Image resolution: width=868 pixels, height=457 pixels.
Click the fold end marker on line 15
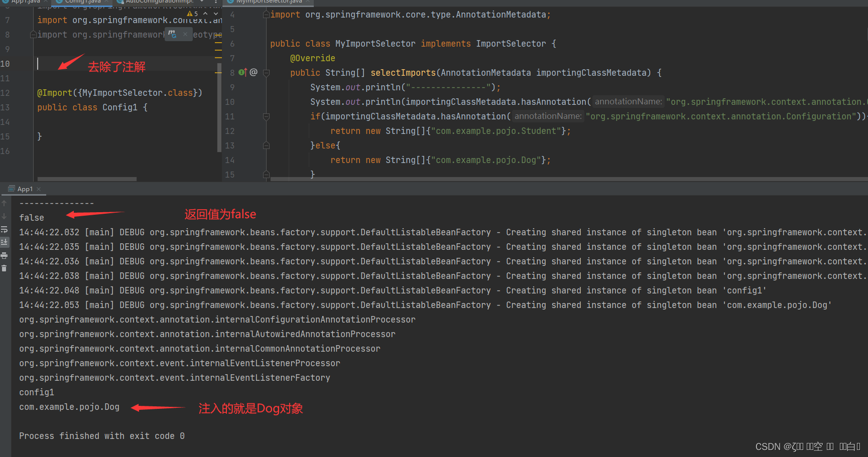pos(266,175)
